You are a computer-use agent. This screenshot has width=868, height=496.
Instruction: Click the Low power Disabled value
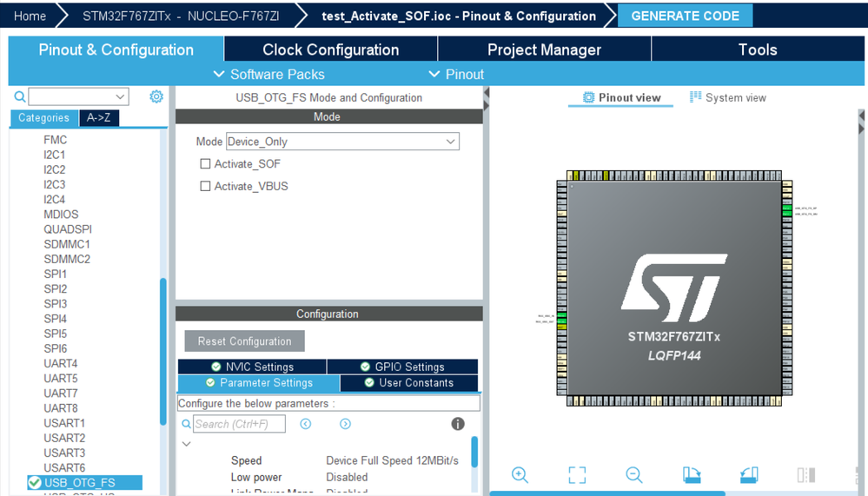pos(347,477)
